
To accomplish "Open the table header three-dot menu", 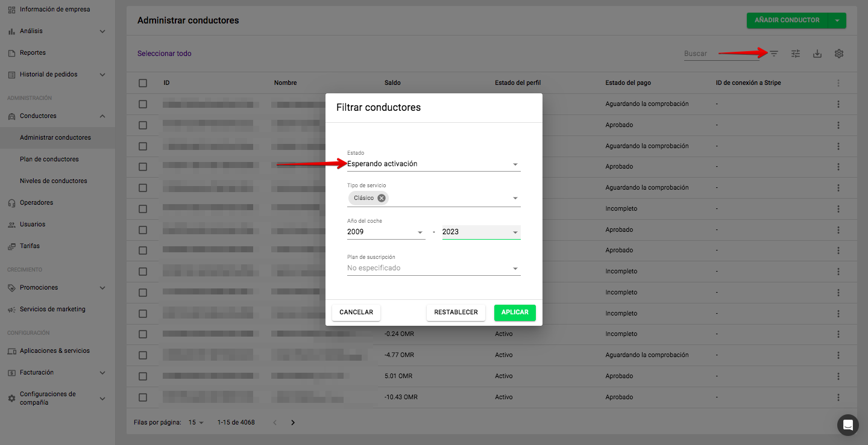I will click(x=838, y=83).
